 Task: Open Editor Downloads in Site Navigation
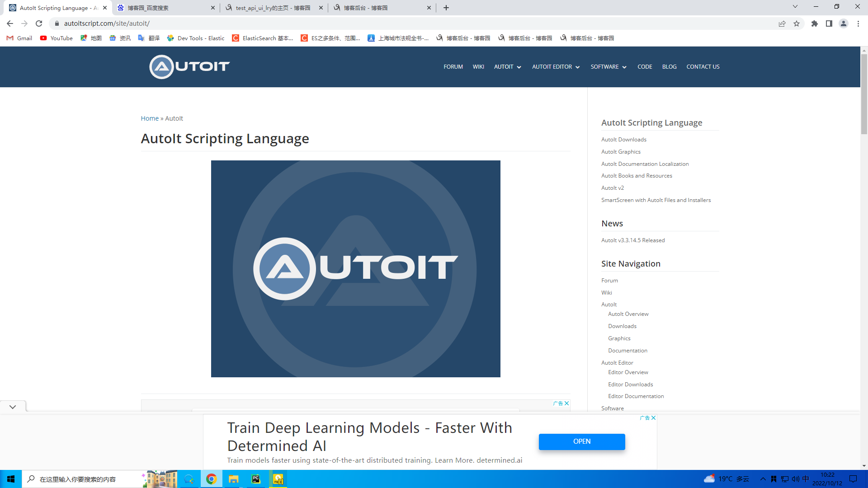(630, 385)
